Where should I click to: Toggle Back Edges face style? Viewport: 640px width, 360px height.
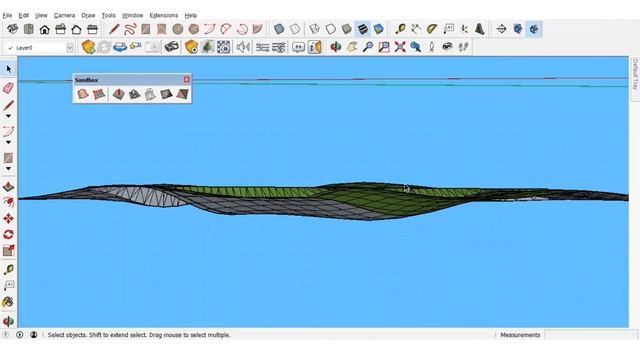click(x=295, y=29)
